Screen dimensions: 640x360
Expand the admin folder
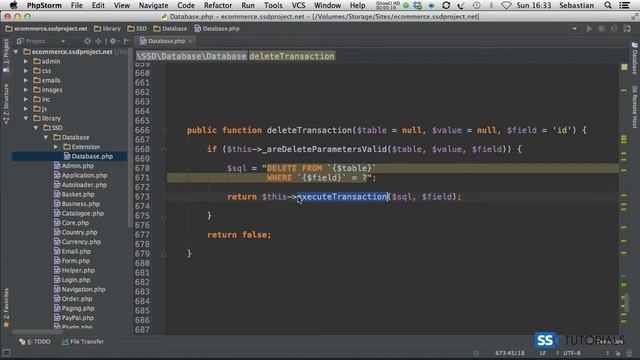[26, 61]
